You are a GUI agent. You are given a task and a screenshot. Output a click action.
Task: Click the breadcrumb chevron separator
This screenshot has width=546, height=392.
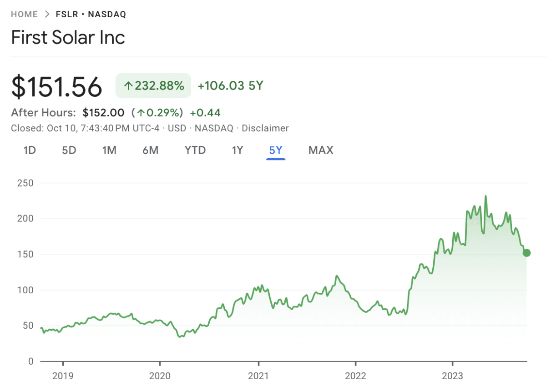pos(48,14)
